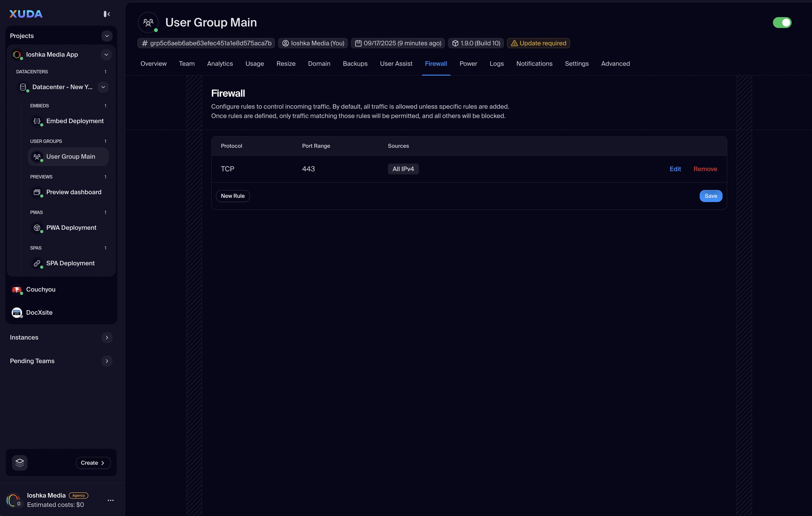Open the SPA Deployment link icon item

click(37, 263)
